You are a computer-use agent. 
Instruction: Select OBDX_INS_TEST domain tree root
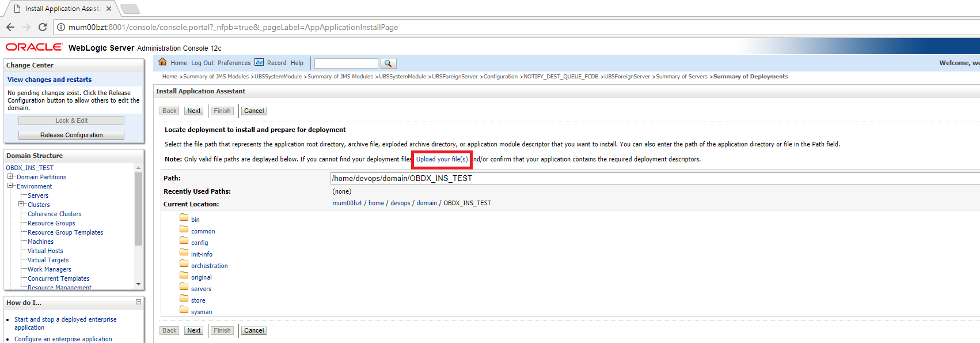point(29,168)
